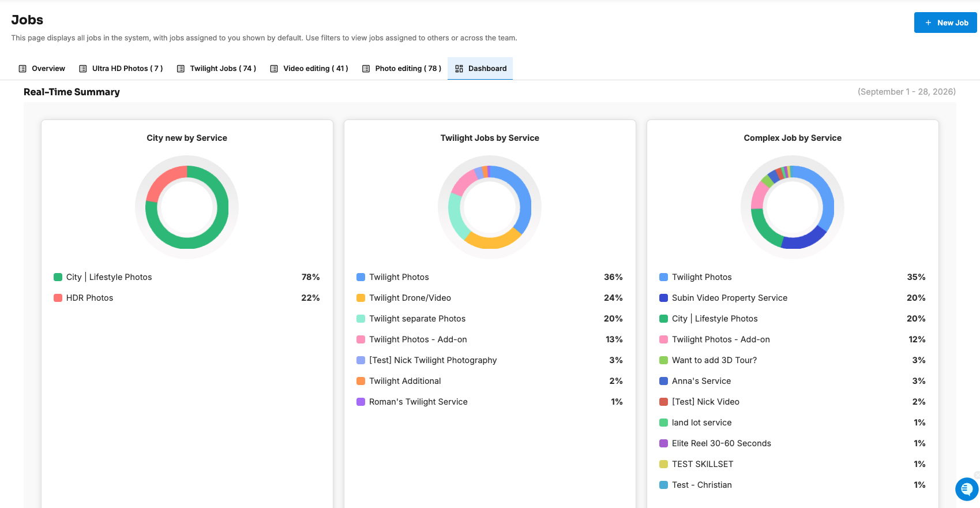Viewport: 980px width, 508px height.
Task: Click the 36% value in Twilight Jobs card
Action: click(x=613, y=277)
